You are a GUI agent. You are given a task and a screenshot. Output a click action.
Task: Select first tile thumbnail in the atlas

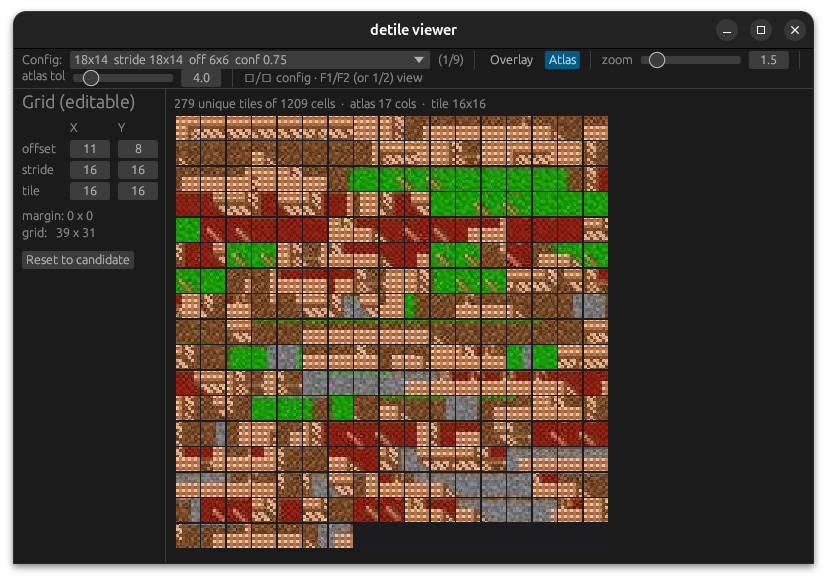(188, 128)
